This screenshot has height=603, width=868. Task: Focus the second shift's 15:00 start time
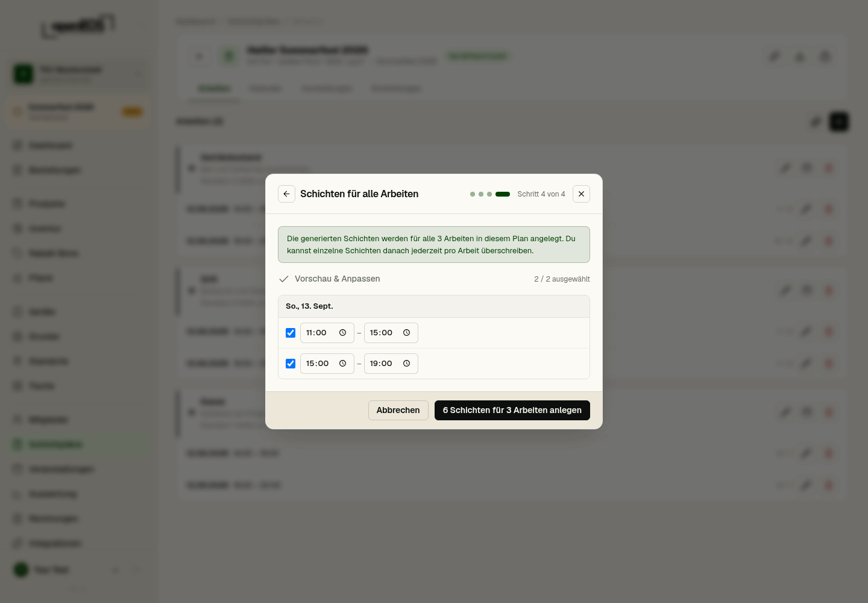tap(327, 364)
